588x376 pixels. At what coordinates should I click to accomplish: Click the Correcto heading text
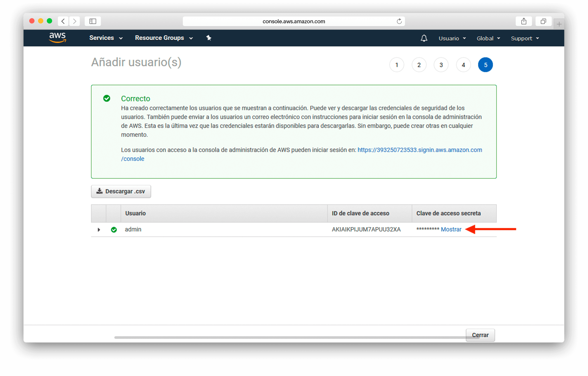[x=135, y=99]
